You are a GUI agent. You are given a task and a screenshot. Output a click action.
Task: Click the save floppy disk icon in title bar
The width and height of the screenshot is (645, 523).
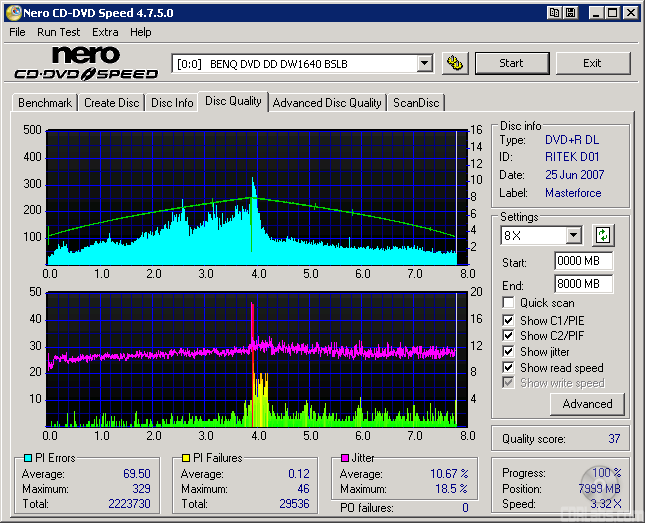tap(570, 13)
